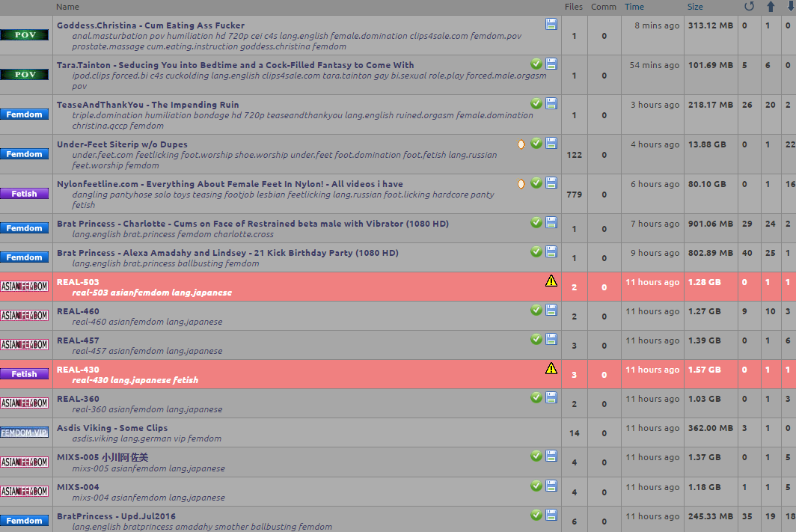Open the Under-Feet Siterip w/o Dupes torrent
The image size is (796, 532).
click(x=122, y=144)
